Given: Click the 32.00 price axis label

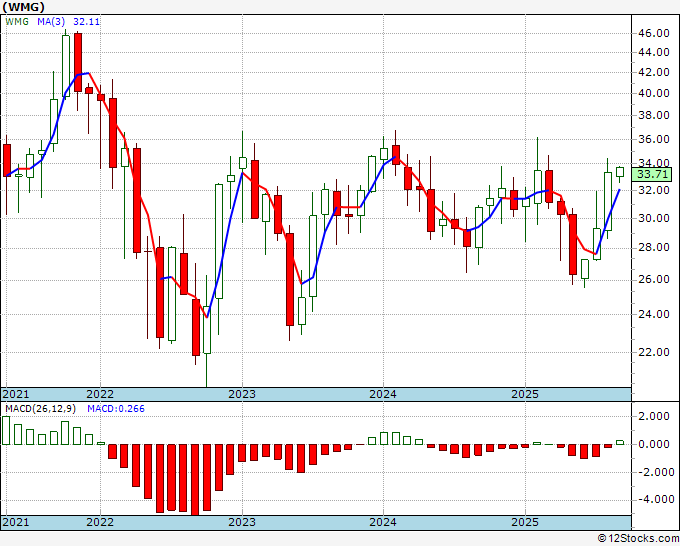Looking at the screenshot, I should (654, 190).
